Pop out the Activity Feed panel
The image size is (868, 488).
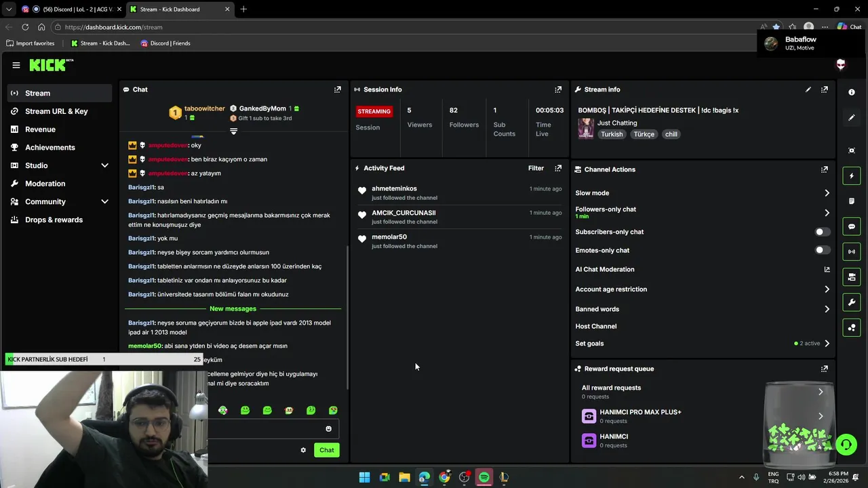click(558, 168)
